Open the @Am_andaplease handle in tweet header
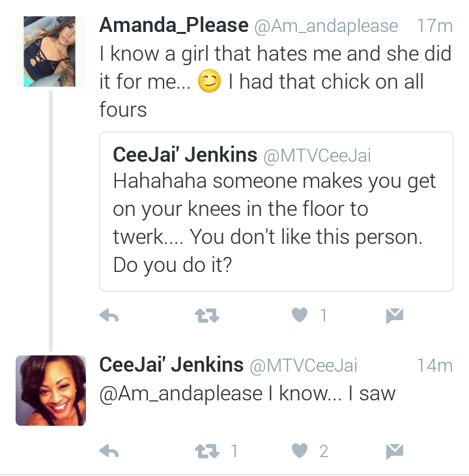Screen dimensions: 469x476 coord(326,26)
